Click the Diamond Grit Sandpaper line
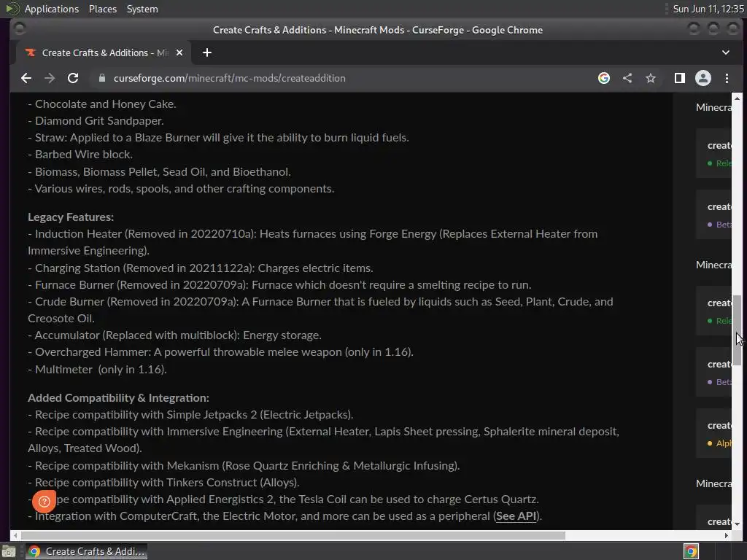The height and width of the screenshot is (560, 747). [x=96, y=121]
